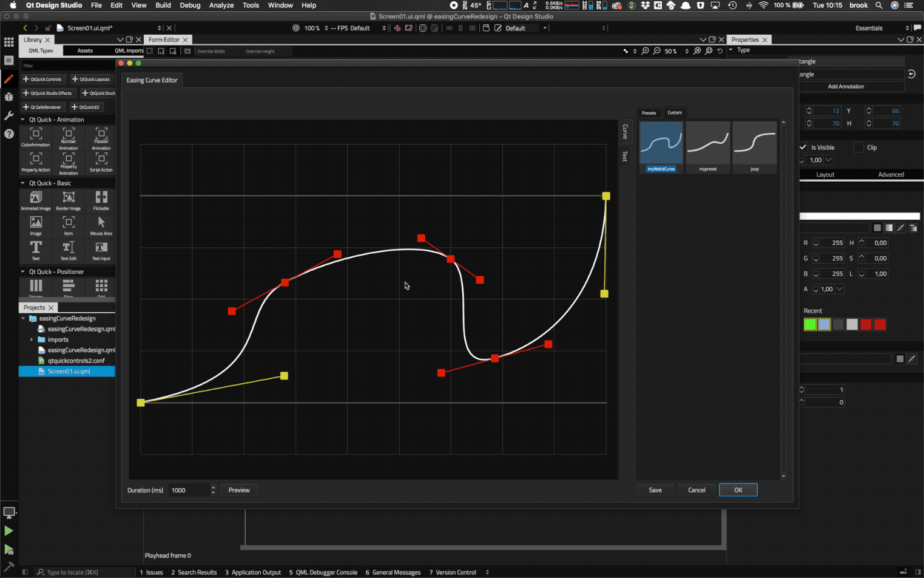This screenshot has width=924, height=578.
Task: Open the Analyze menu
Action: tap(221, 5)
